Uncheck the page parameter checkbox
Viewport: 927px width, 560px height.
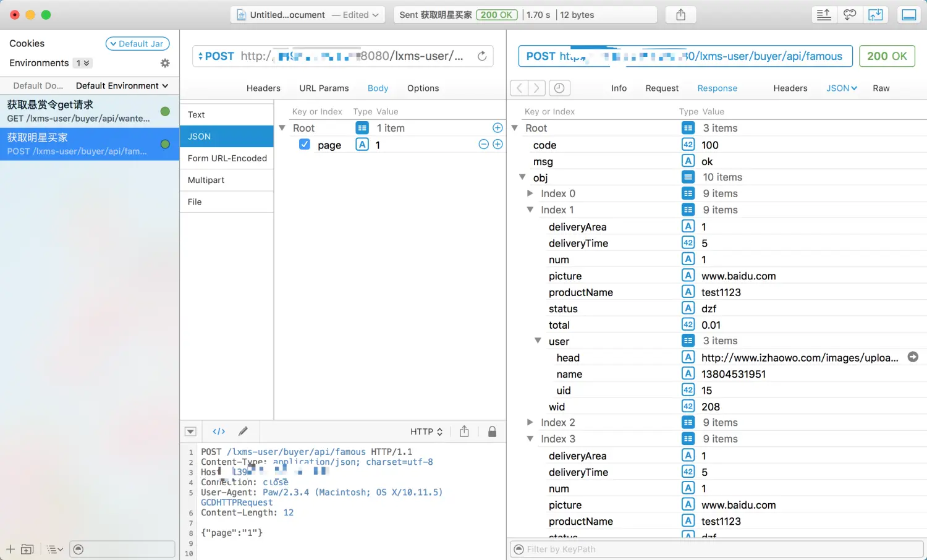(305, 144)
